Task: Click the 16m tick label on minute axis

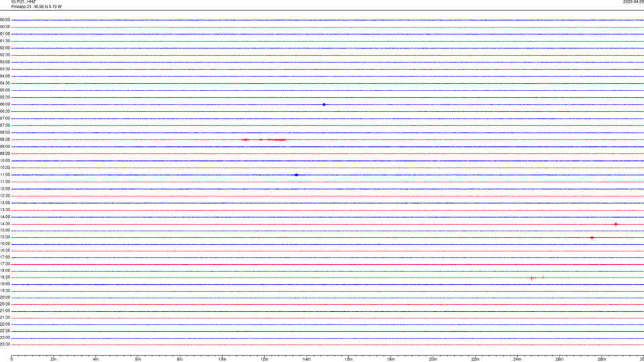Action: point(349,359)
